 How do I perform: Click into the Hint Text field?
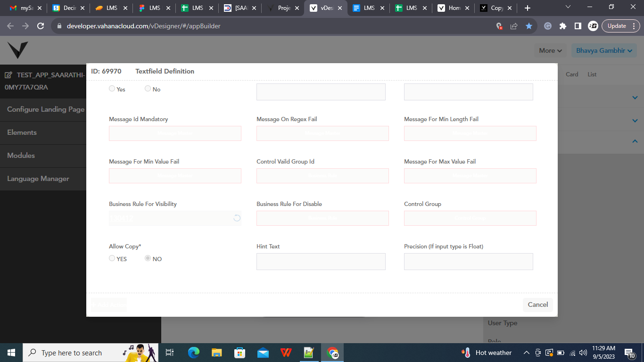click(321, 262)
